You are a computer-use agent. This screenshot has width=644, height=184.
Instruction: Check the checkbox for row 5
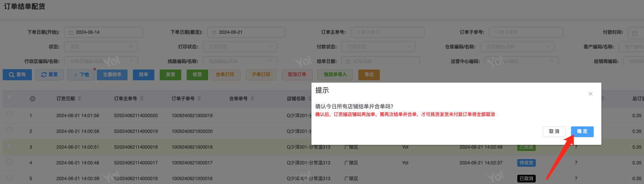tap(9, 177)
